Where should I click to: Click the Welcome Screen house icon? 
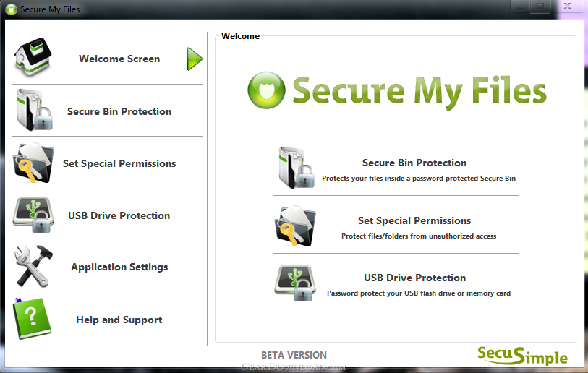tap(33, 57)
